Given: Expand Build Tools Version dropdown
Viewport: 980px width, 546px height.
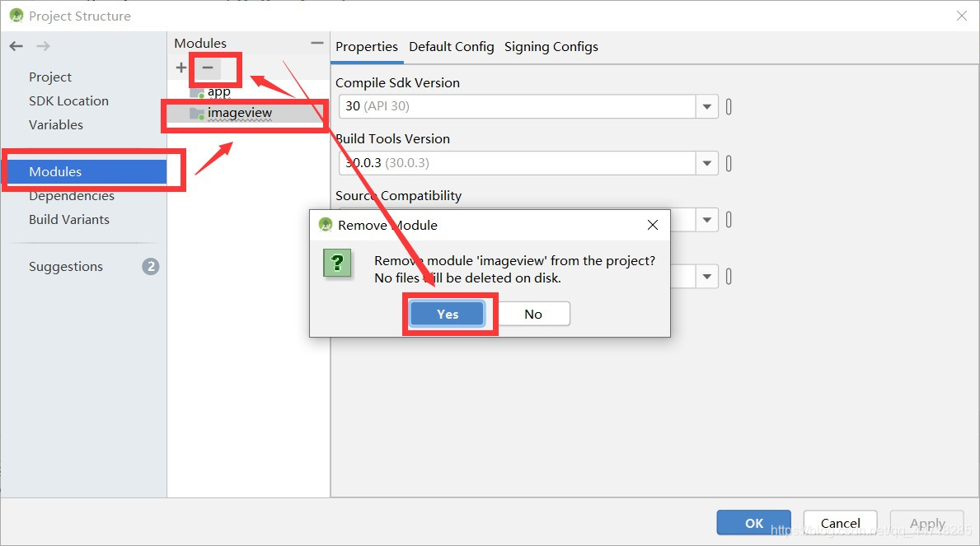Looking at the screenshot, I should coord(707,163).
